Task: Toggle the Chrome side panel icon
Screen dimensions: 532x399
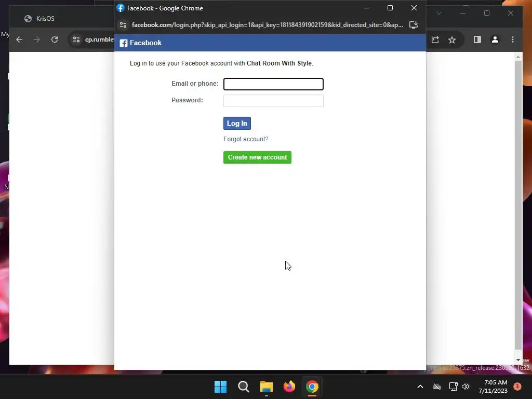Action: (x=477, y=39)
